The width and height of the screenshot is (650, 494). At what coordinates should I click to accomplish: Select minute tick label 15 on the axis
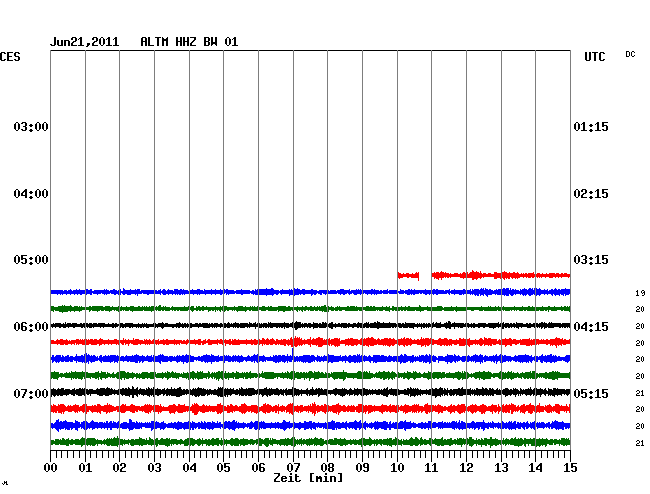pos(570,468)
